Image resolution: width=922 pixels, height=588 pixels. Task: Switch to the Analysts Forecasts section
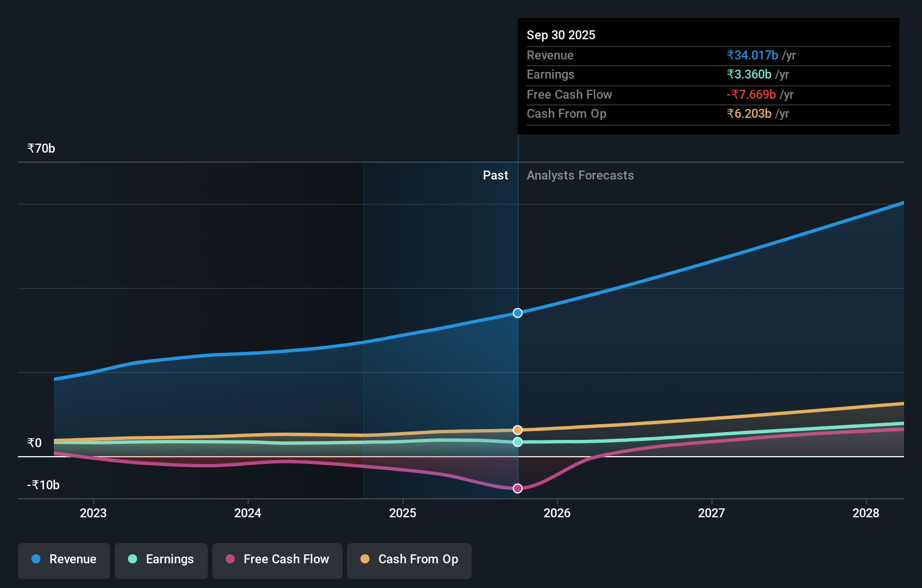point(580,175)
